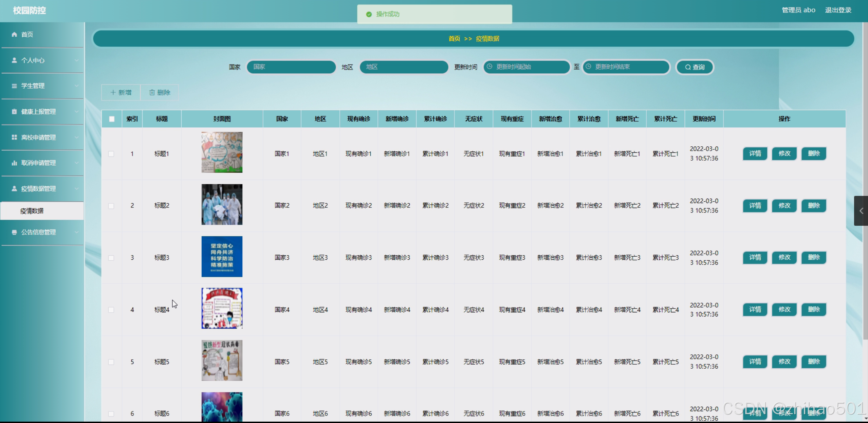Click the 国家 search input field
The height and width of the screenshot is (423, 868).
291,67
